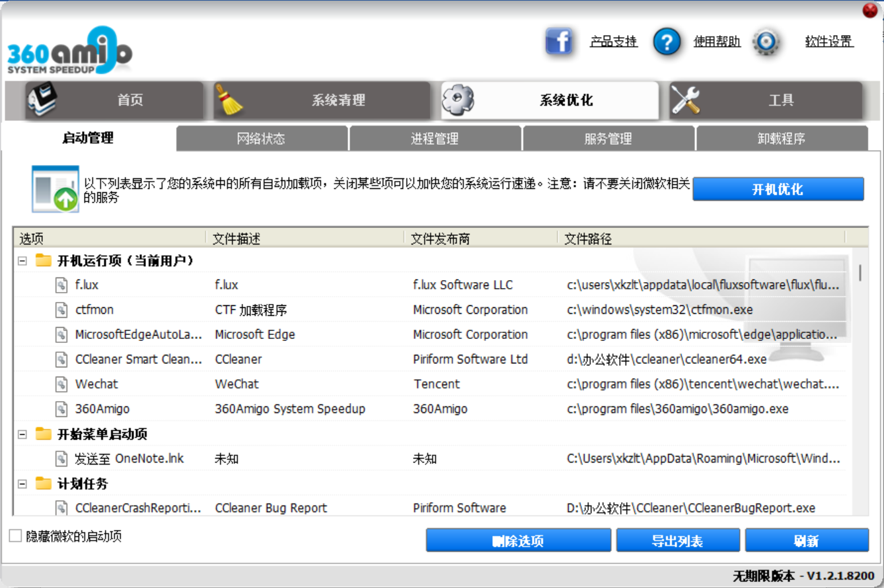Collapse the 计划任务 group
Screen dimensions: 884x588
click(x=22, y=484)
